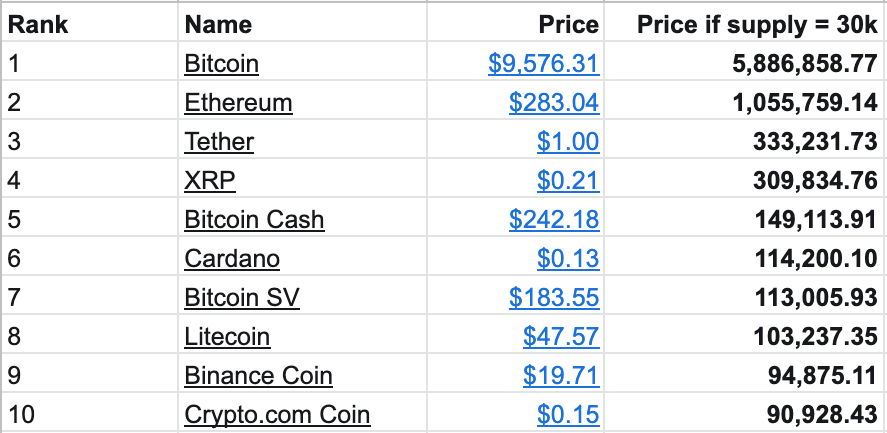Open the Bitcoin name link
Viewport: 887px width, 433px height.
coord(221,63)
